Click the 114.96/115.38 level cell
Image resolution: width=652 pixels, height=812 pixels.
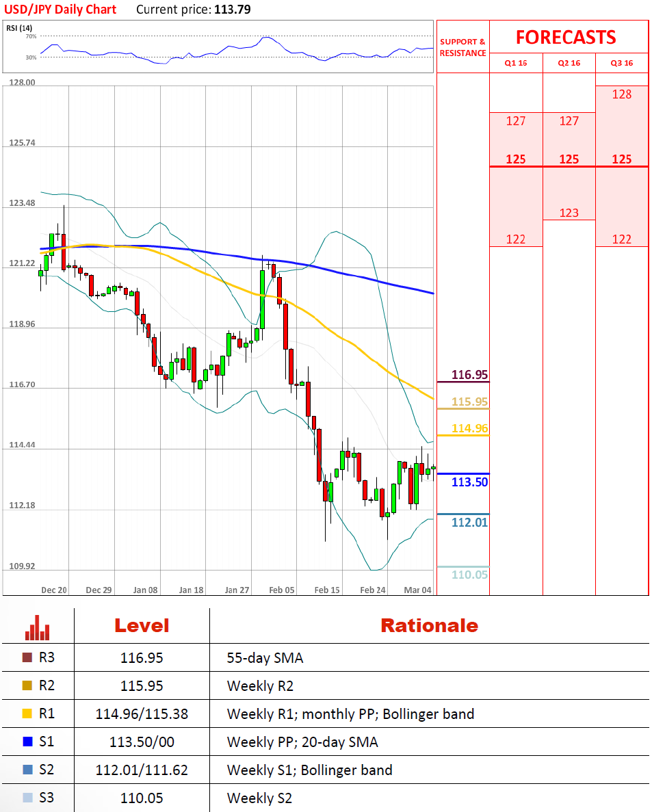pyautogui.click(x=142, y=713)
